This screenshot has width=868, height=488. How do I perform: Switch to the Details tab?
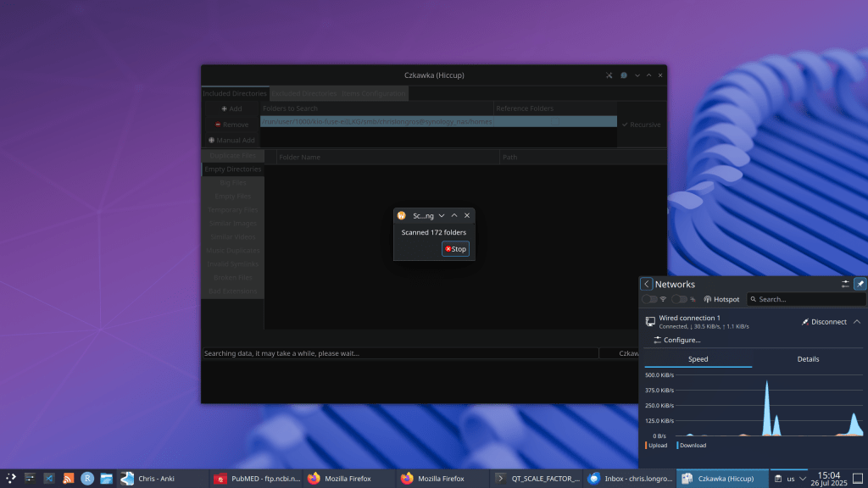(808, 359)
